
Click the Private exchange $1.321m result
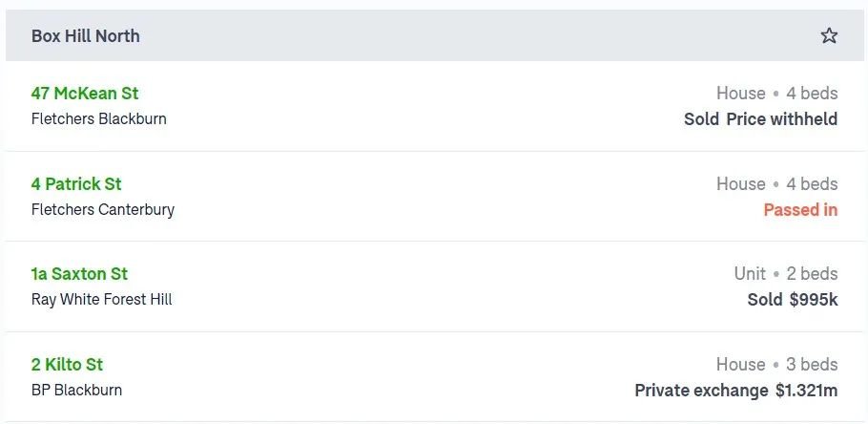click(735, 390)
